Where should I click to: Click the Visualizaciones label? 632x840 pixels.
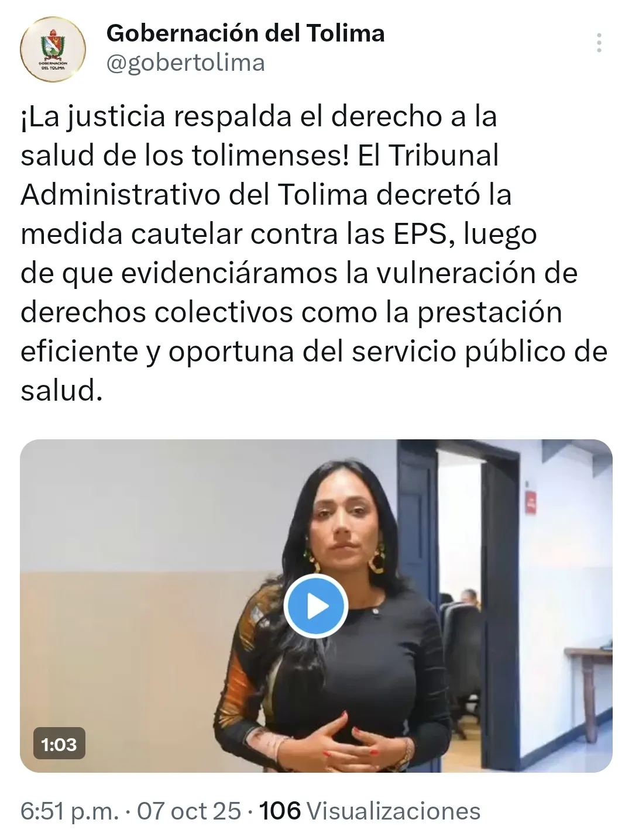pyautogui.click(x=394, y=811)
